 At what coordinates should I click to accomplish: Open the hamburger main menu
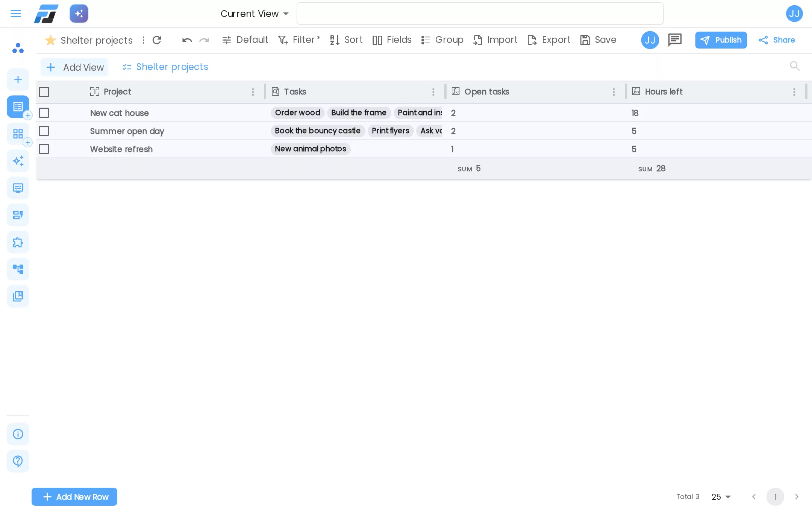click(16, 14)
